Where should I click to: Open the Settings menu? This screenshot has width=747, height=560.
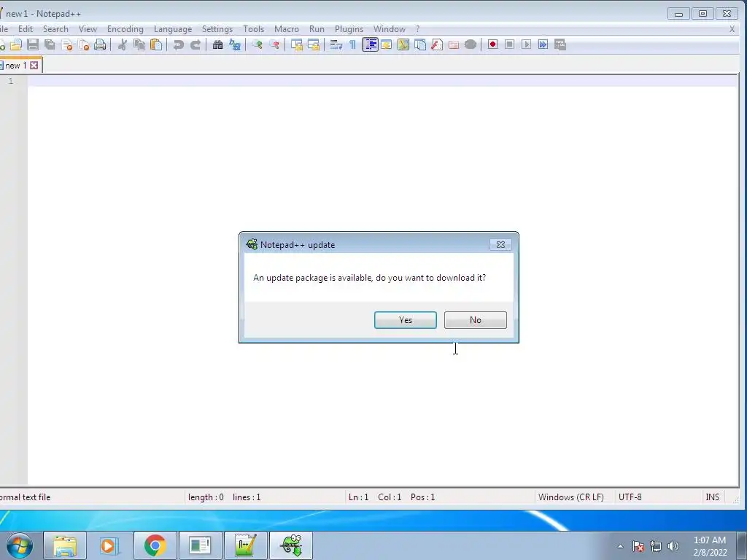click(x=217, y=29)
